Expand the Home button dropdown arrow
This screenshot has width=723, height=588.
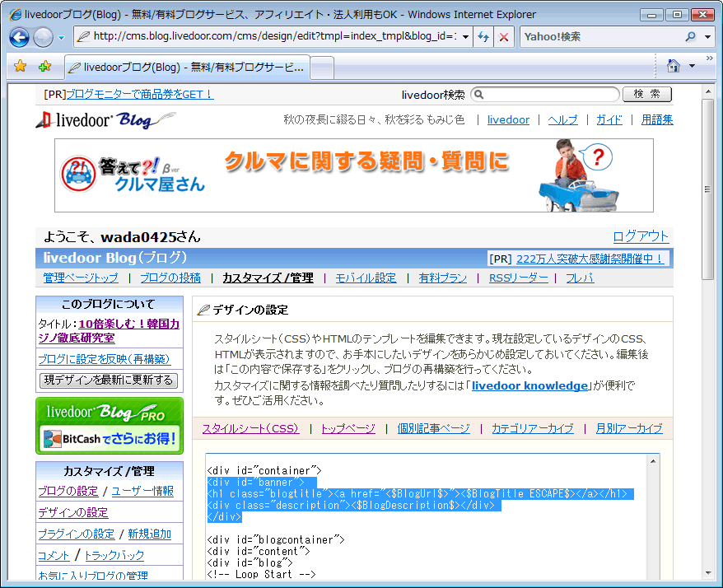692,66
